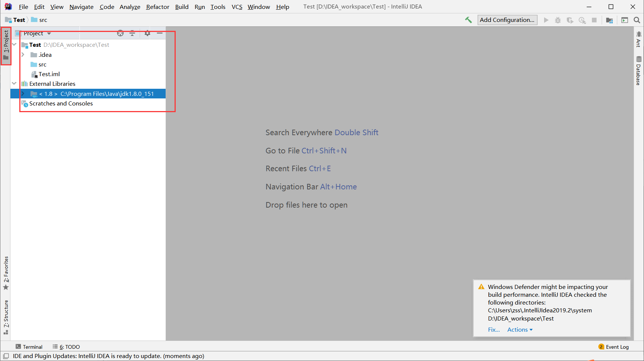This screenshot has width=644, height=361.
Task: Collapse External Libraries node
Action: [14, 84]
